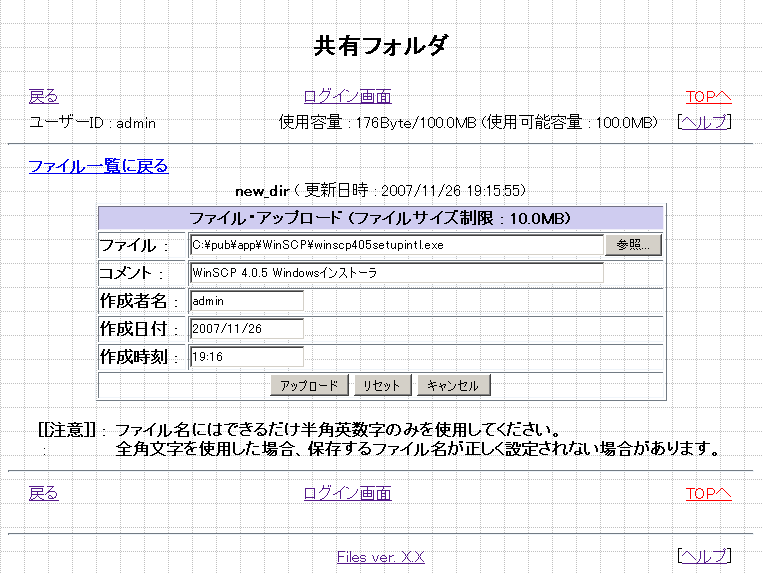This screenshot has width=762, height=574.
Task: Select the 作成日付 date field
Action: click(x=246, y=329)
